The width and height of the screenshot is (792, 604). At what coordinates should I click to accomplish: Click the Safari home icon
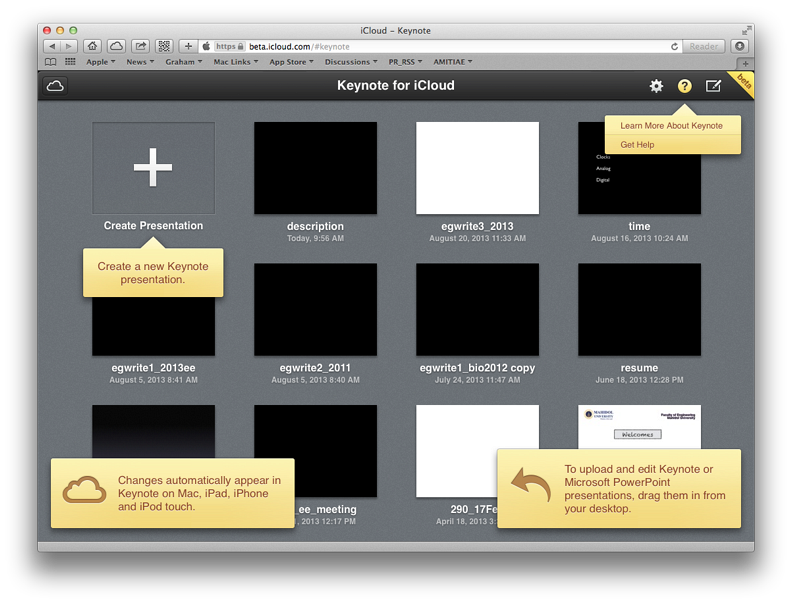92,46
